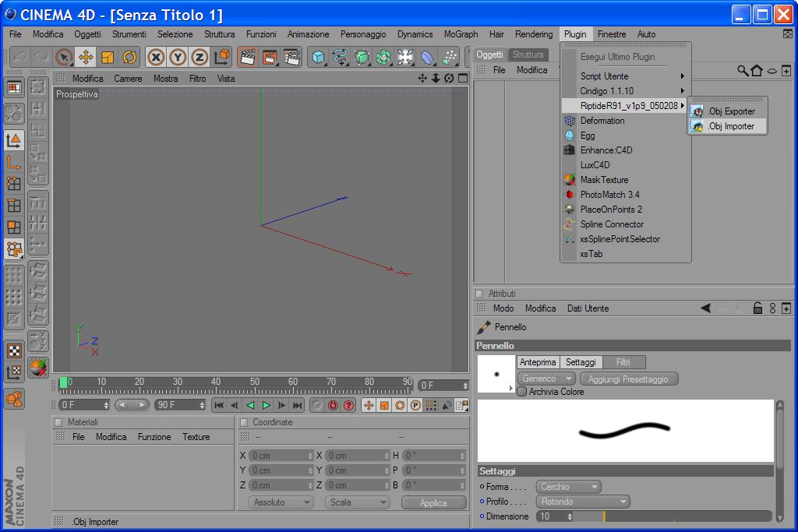798x532 pixels.
Task: Play the animation forward
Action: click(266, 405)
